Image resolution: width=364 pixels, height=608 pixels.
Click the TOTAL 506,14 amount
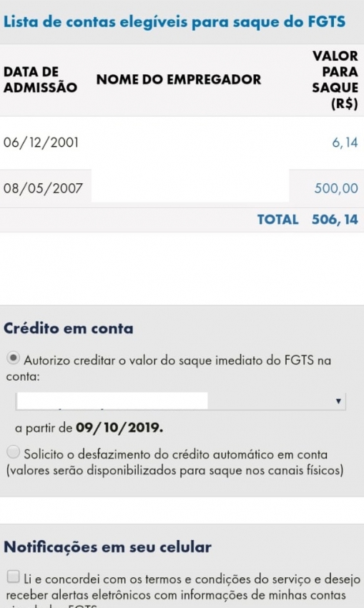tap(335, 220)
